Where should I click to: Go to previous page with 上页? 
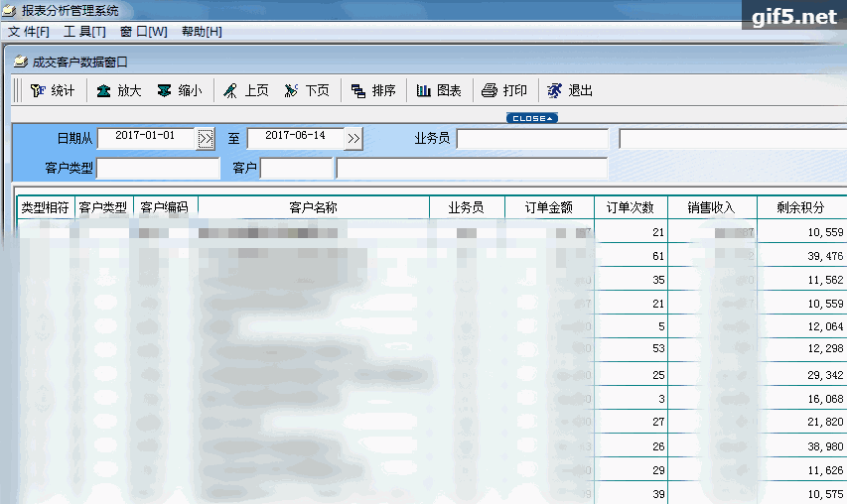pyautogui.click(x=244, y=90)
